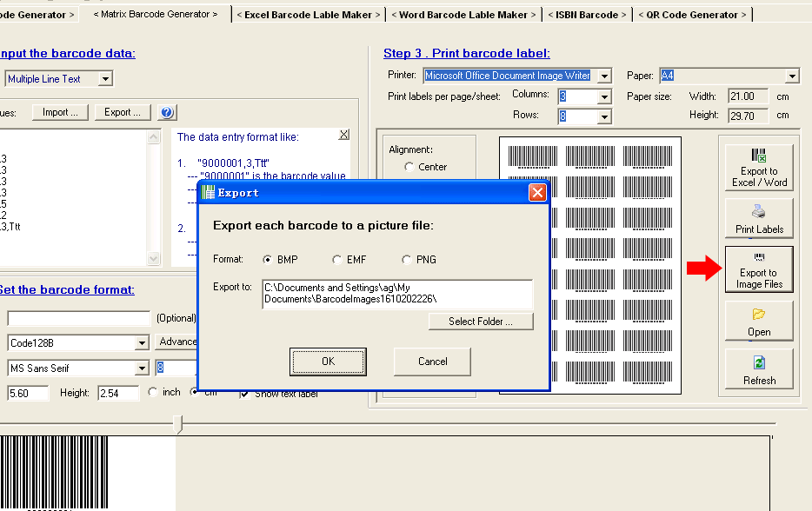Refresh the barcode label preview
This screenshot has height=511, width=812.
[757, 368]
